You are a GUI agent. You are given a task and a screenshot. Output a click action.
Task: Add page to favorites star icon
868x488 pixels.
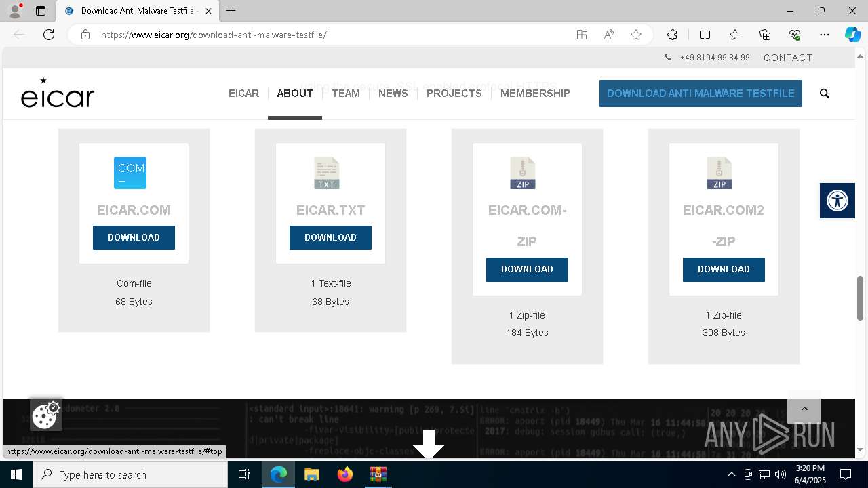click(x=636, y=35)
